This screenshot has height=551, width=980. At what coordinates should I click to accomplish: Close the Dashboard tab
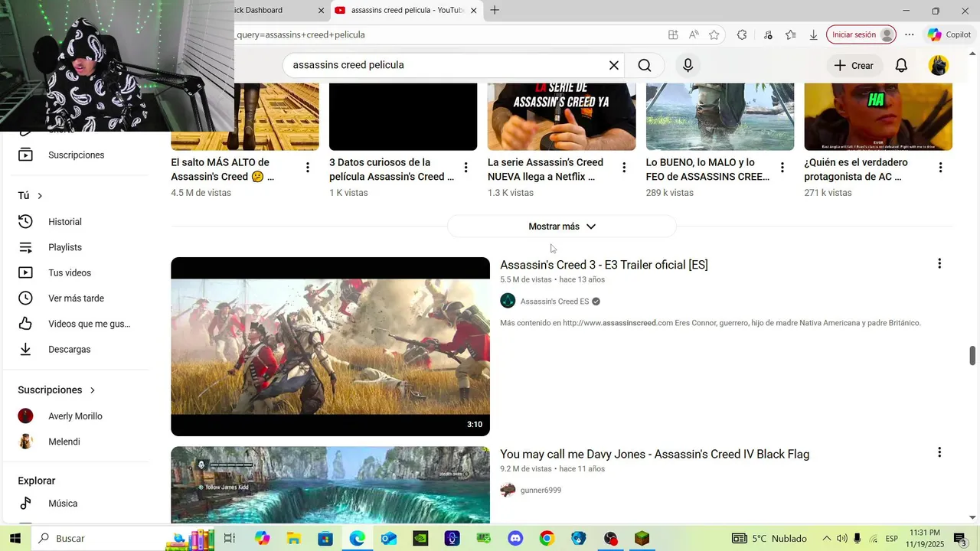click(x=321, y=10)
